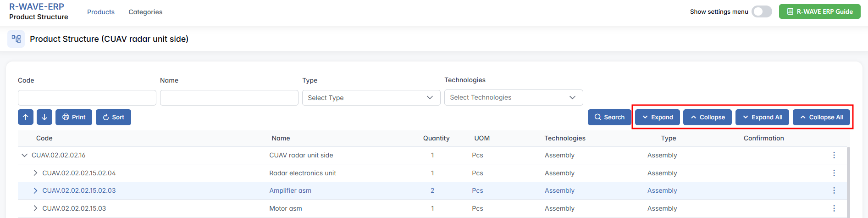
Task: Open the three-dot menu for Amplifier asm
Action: [834, 190]
